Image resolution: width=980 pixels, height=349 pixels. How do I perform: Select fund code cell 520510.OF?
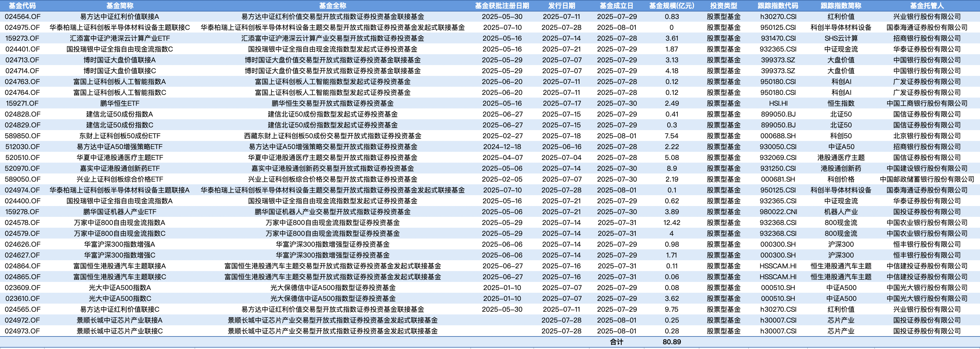click(x=22, y=158)
